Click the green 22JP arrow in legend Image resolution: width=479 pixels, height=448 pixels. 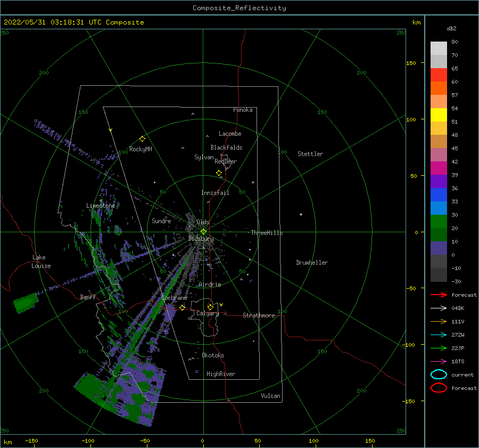tap(439, 348)
